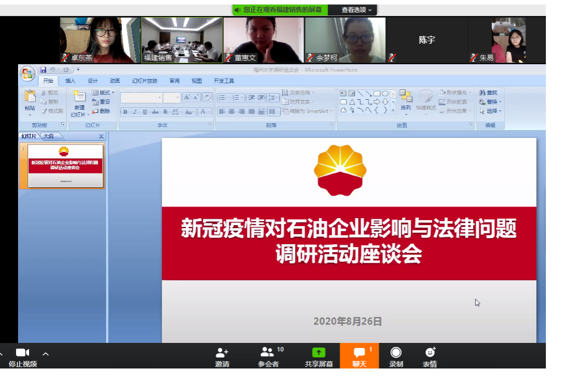The height and width of the screenshot is (379, 588).
Task: Click the green Share Screen (共享屏幕) icon
Action: coord(319,353)
